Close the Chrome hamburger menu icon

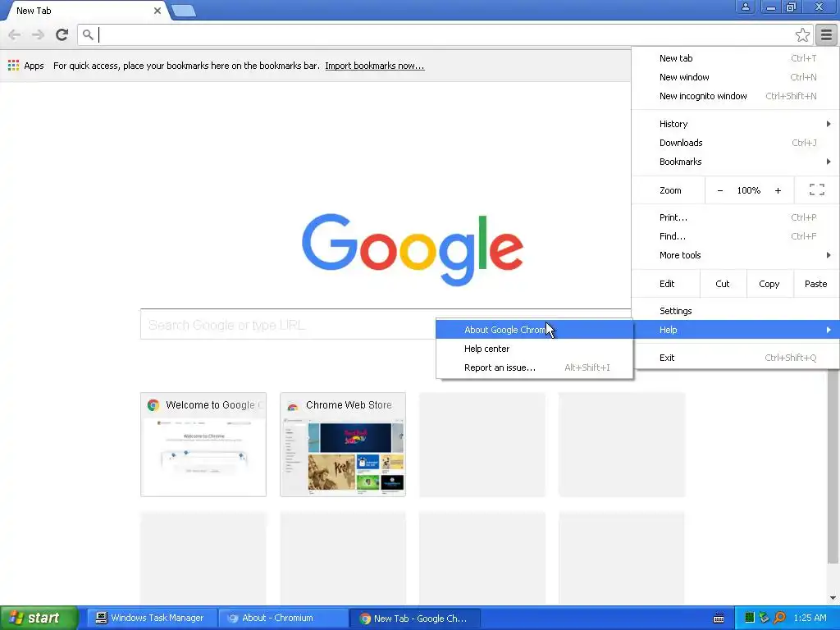point(826,35)
